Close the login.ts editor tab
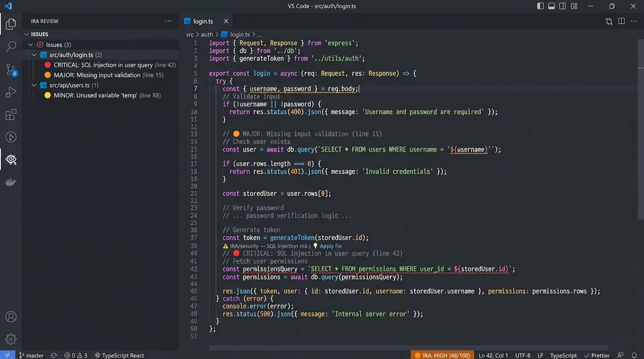The image size is (644, 359). click(226, 21)
